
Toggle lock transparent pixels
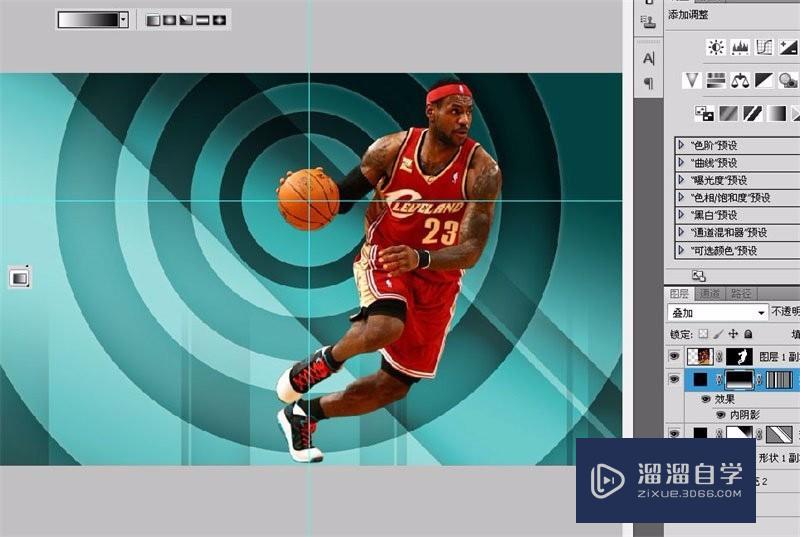(704, 334)
